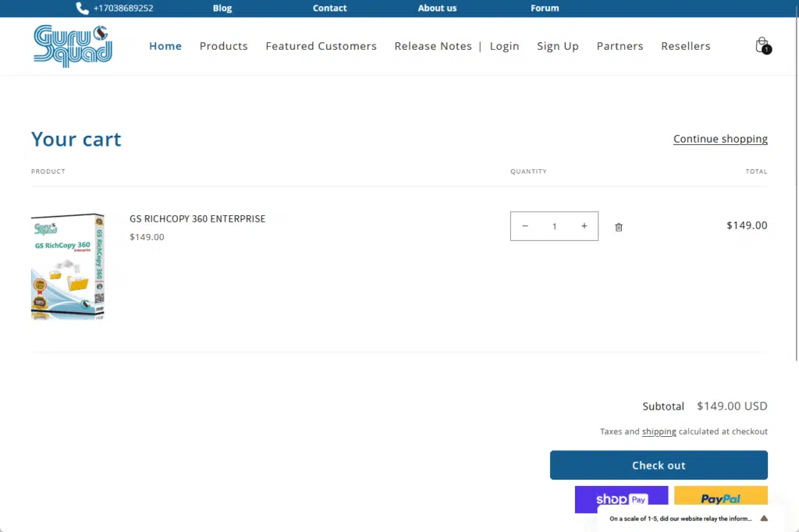Click Continue shopping link
This screenshot has height=532, width=799.
click(x=720, y=139)
